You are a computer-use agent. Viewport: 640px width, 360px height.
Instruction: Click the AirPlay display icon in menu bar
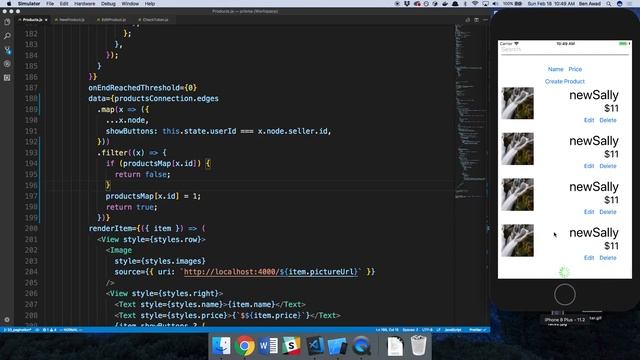(x=485, y=4)
